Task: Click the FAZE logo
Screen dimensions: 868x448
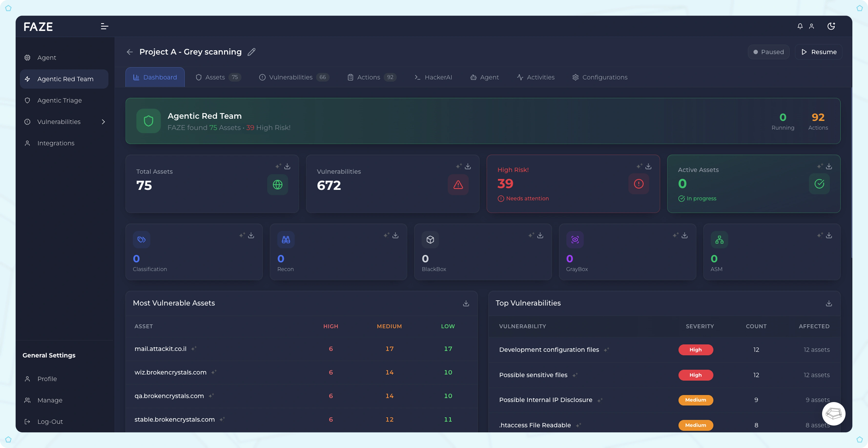Action: pos(38,27)
